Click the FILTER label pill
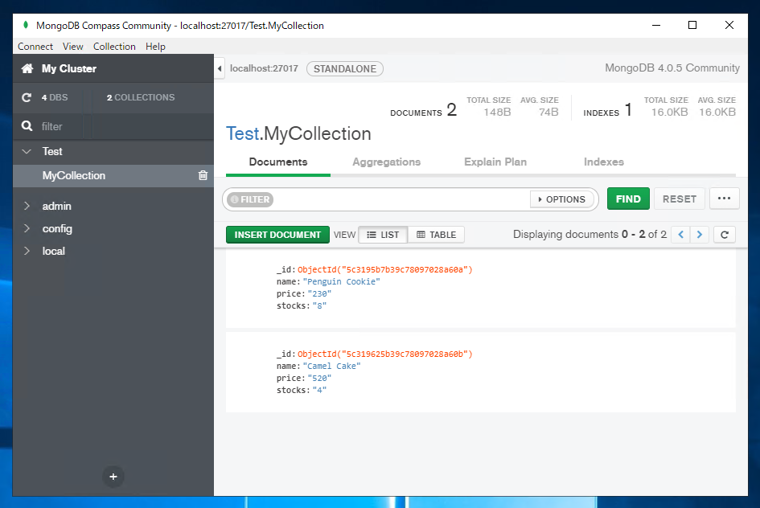Image resolution: width=760 pixels, height=508 pixels. pos(250,199)
